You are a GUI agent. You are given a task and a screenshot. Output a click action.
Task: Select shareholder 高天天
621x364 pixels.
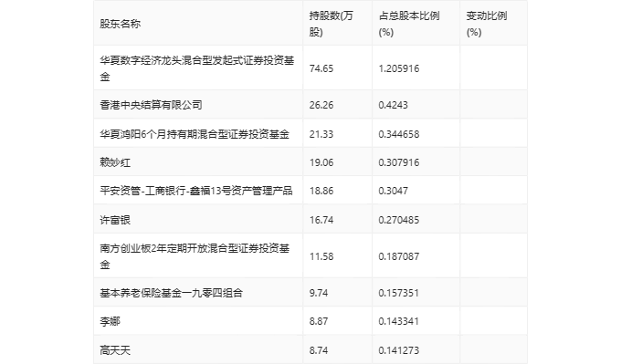(x=115, y=350)
